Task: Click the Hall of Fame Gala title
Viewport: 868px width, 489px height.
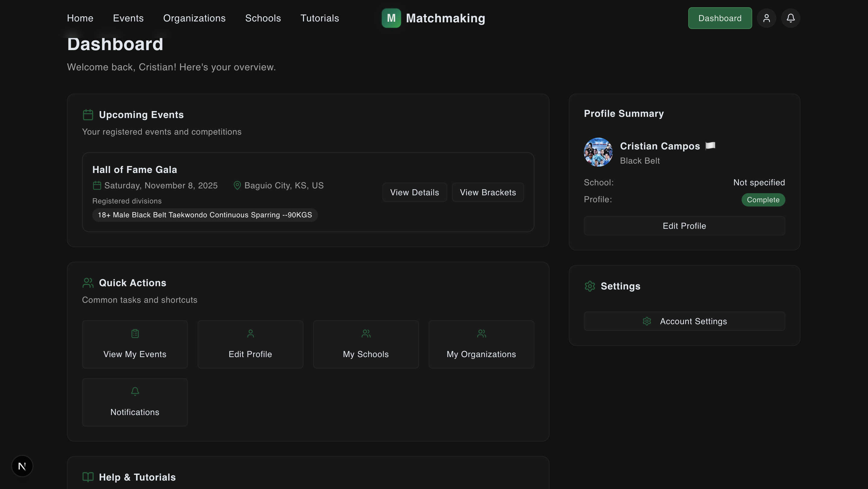Action: (135, 169)
